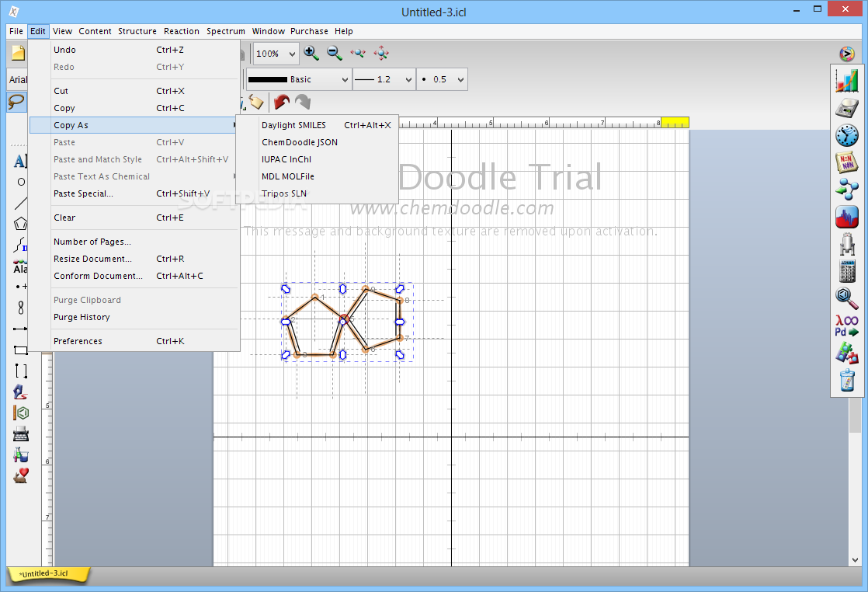Click the new document icon
Image resolution: width=868 pixels, height=592 pixels.
coord(18,53)
